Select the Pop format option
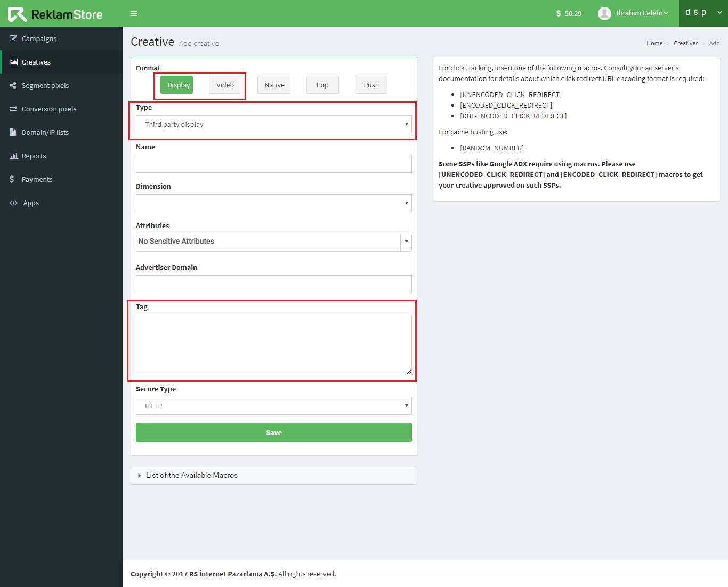 tap(322, 85)
